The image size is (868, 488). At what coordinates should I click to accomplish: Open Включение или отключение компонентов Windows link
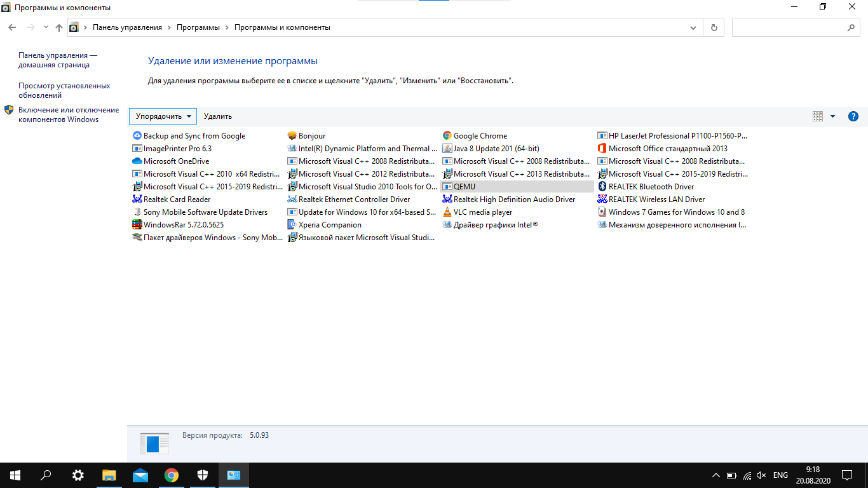click(69, 114)
